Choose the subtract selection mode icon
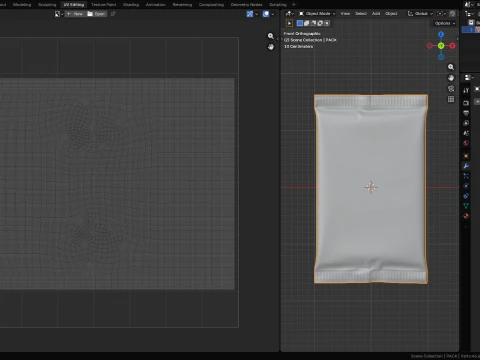480x360 pixels. point(313,23)
